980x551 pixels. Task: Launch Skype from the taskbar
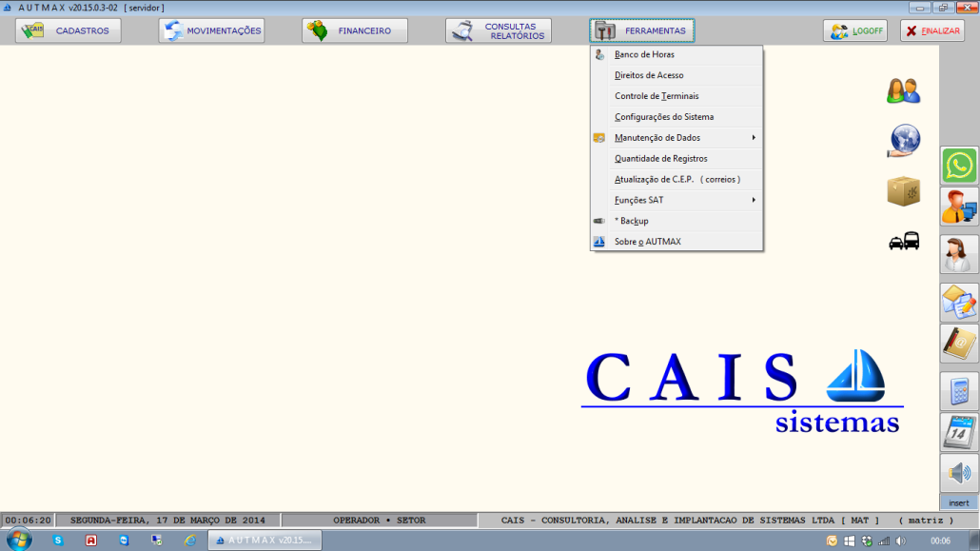[x=58, y=541]
